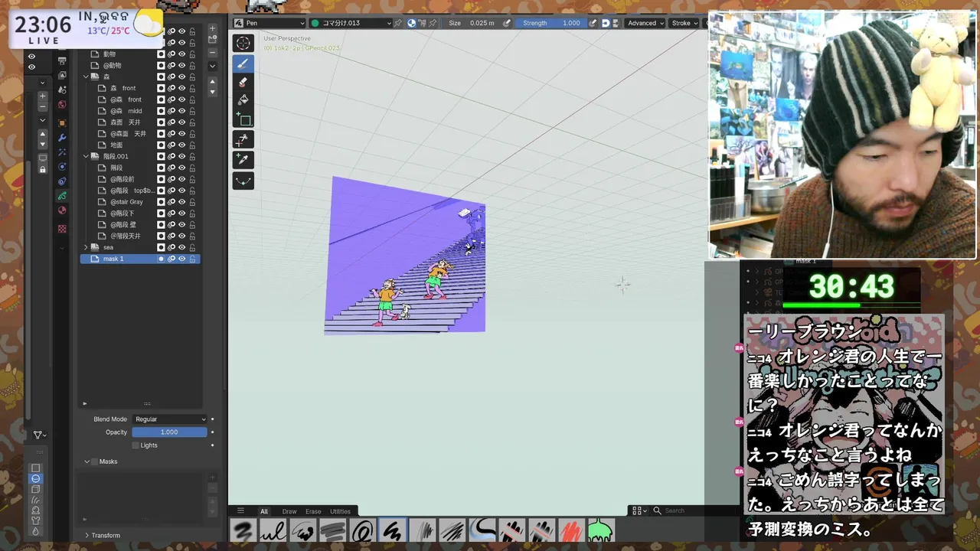This screenshot has width=980, height=551.
Task: Open the World properties tab icon
Action: tap(62, 104)
